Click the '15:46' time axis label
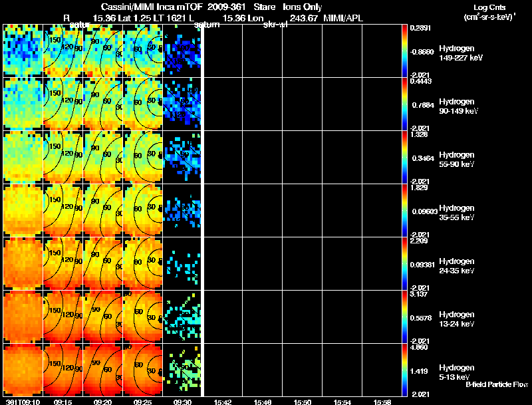532x405 pixels. tap(263, 402)
